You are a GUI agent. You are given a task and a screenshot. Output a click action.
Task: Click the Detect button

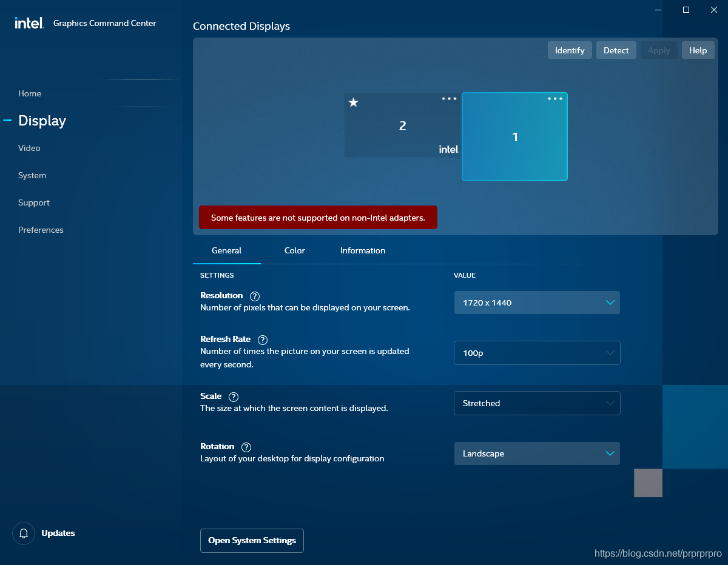616,50
